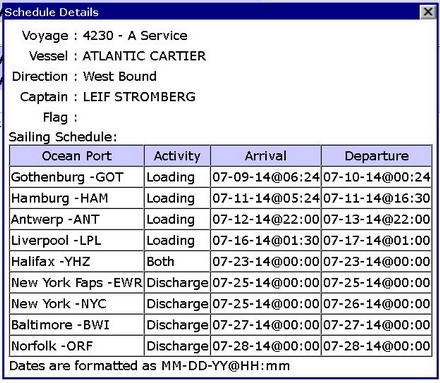This screenshot has height=383, width=440.
Task: Select the Hamburg -HAM port cell
Action: click(x=77, y=198)
